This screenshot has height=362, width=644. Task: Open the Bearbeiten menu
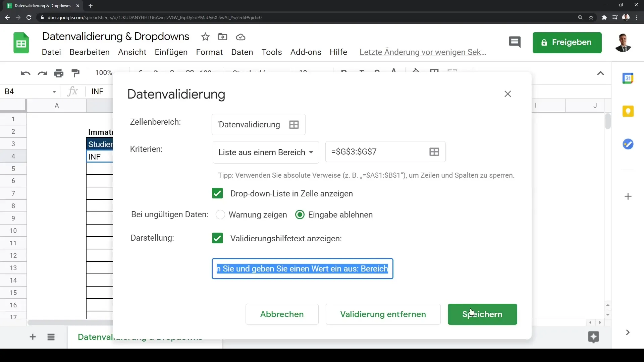pos(90,52)
